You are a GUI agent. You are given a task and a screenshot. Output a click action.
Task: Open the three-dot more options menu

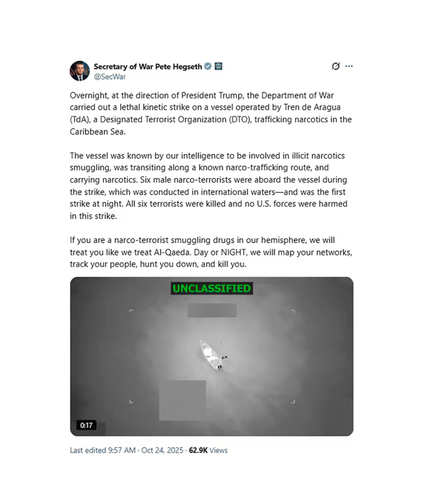(349, 66)
